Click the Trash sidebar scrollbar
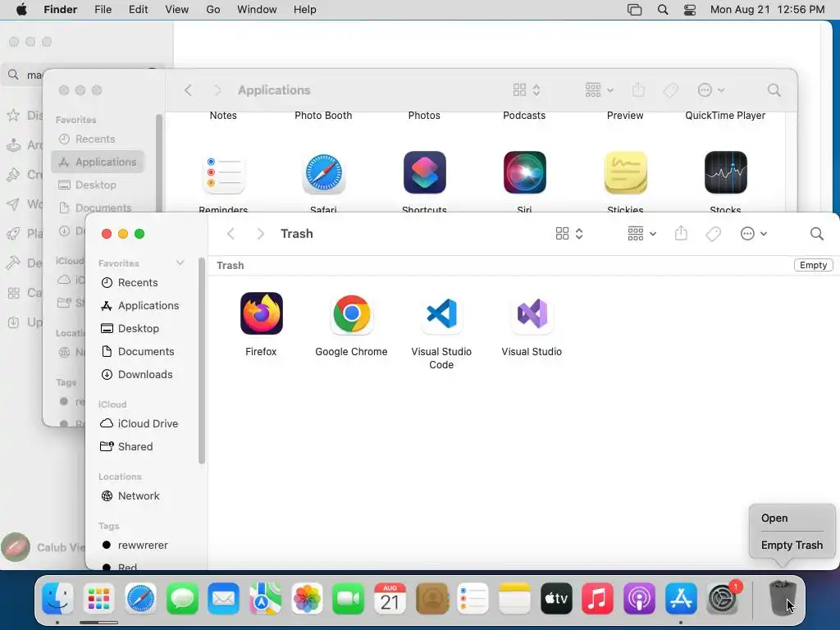Screen dimensions: 840x630 pos(202,361)
